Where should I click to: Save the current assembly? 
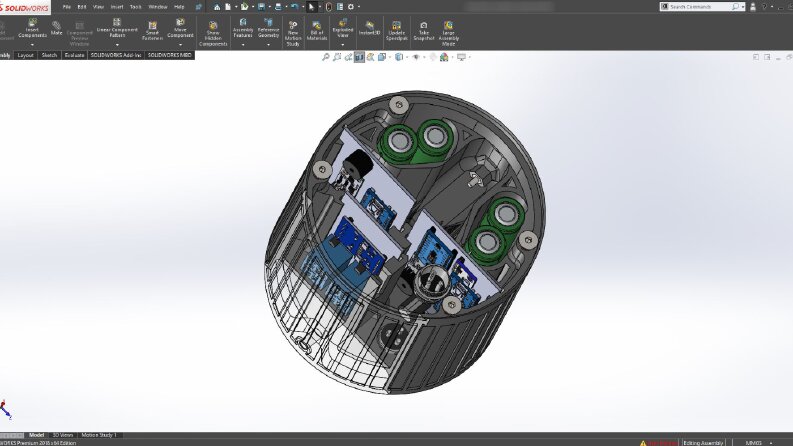[x=261, y=7]
